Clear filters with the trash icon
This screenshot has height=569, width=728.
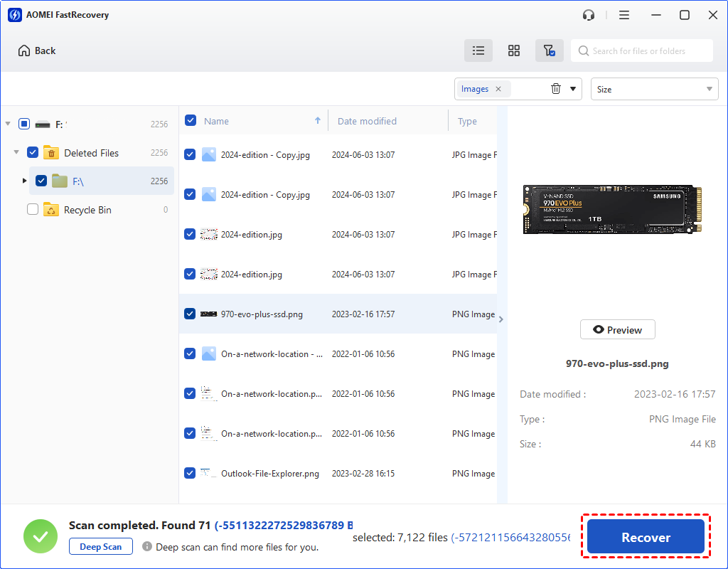[556, 89]
